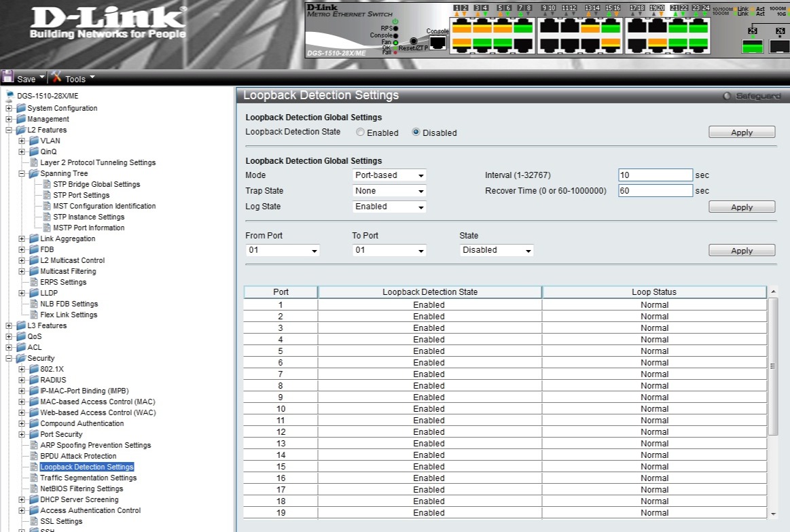The height and width of the screenshot is (532, 790).
Task: Click the Console port on the device image
Action: pyautogui.click(x=438, y=42)
